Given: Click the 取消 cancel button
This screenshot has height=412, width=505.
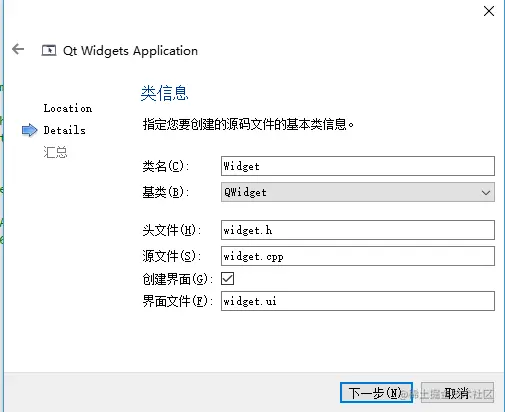Looking at the screenshot, I should tap(457, 393).
